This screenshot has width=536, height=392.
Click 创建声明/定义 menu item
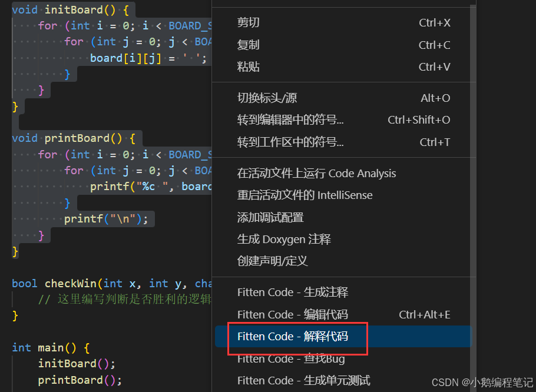[343, 261]
